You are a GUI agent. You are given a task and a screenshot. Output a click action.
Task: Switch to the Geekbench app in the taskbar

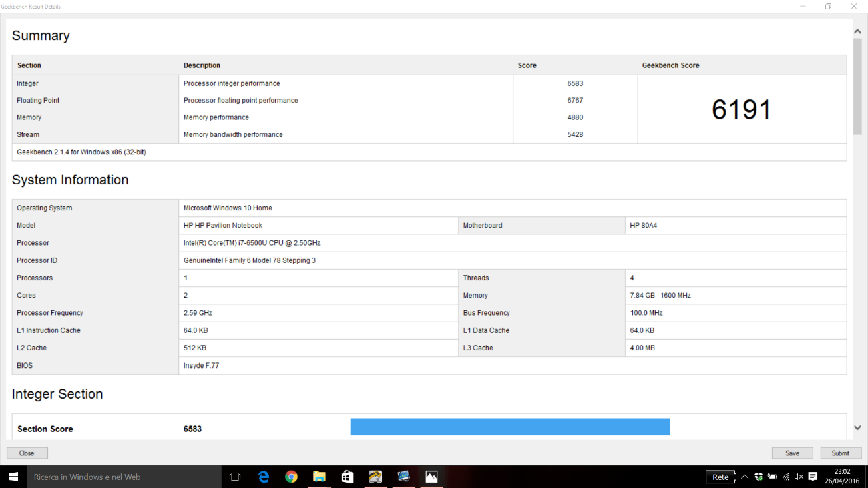tap(375, 477)
